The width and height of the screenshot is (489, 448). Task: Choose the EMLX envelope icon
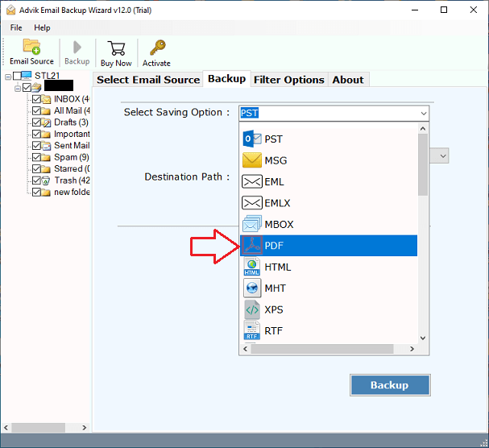(x=251, y=203)
